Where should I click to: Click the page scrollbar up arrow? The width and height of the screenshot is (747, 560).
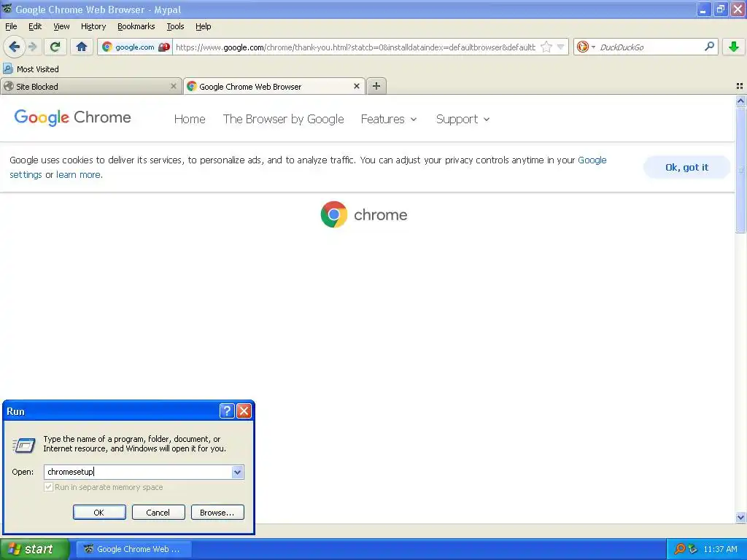tap(740, 101)
